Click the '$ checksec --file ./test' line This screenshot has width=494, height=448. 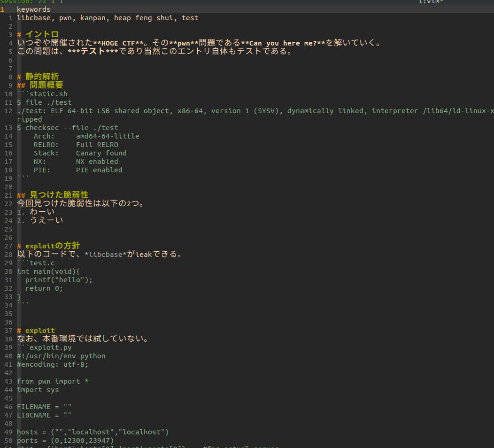68,128
